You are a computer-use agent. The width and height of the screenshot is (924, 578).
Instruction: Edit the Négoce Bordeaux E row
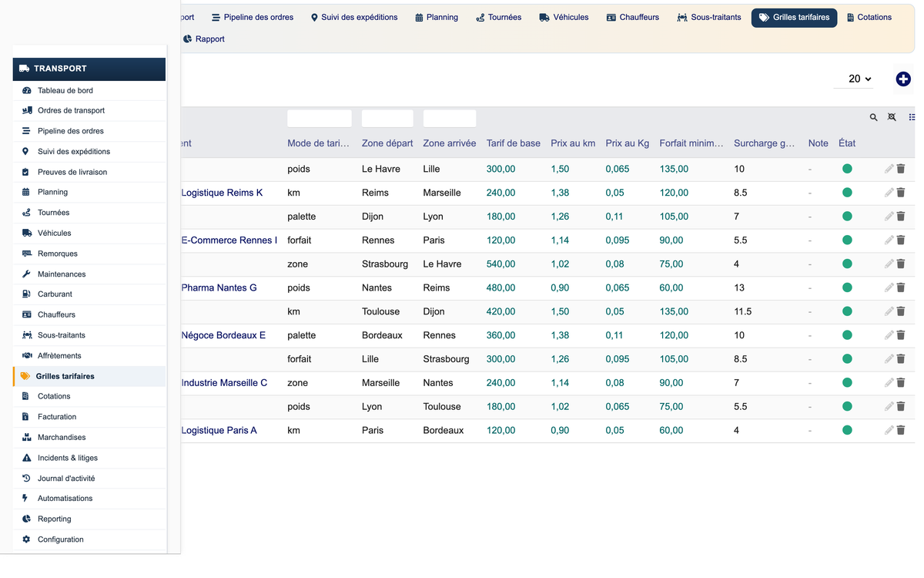(x=889, y=335)
